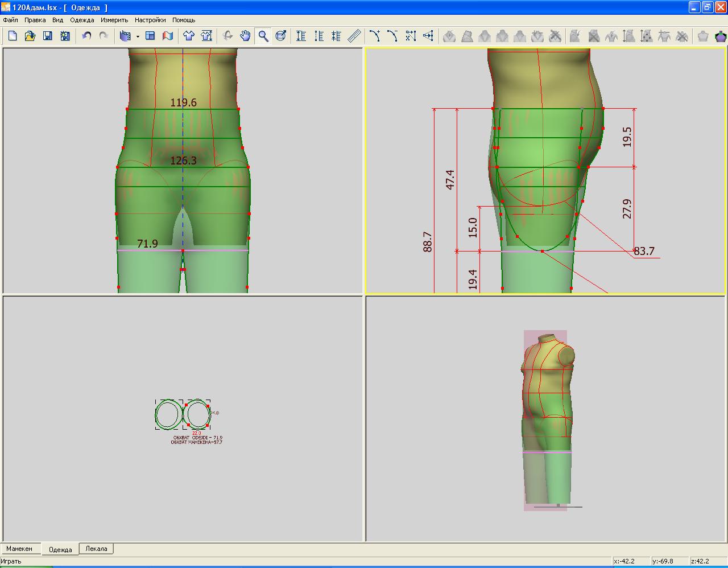Viewport: 728px width, 568px height.
Task: Toggle the purple mannequin display icon
Action: tap(721, 36)
